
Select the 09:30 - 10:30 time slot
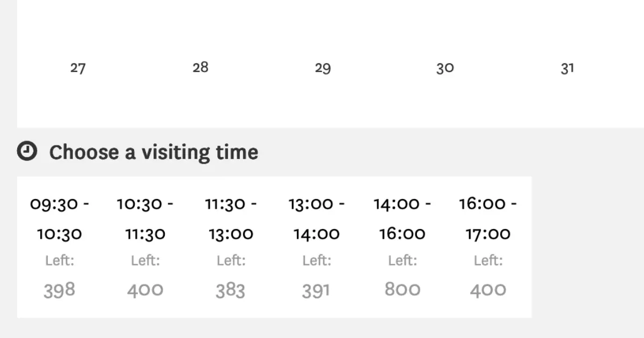[60, 247]
